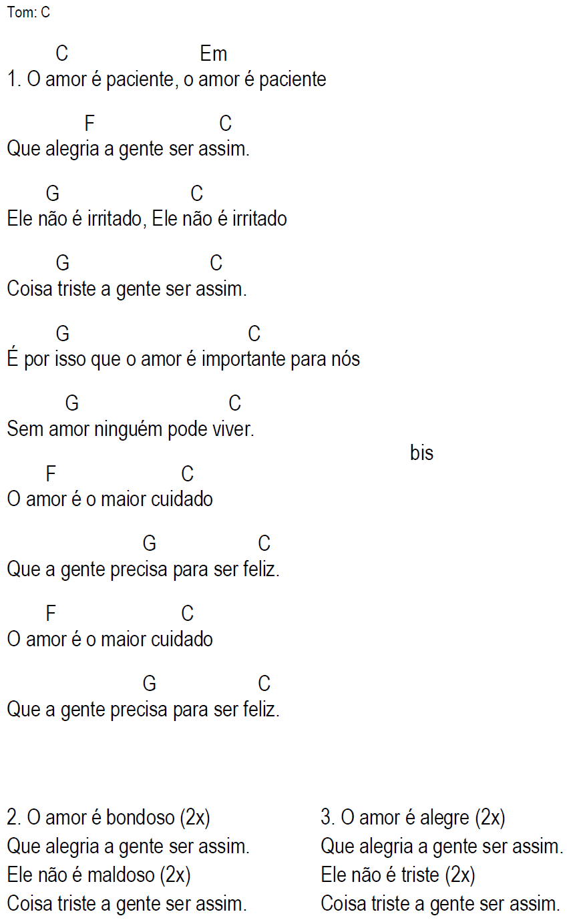Click the last "Que a gente precisa" line
The height and width of the screenshot is (924, 567).
[143, 709]
